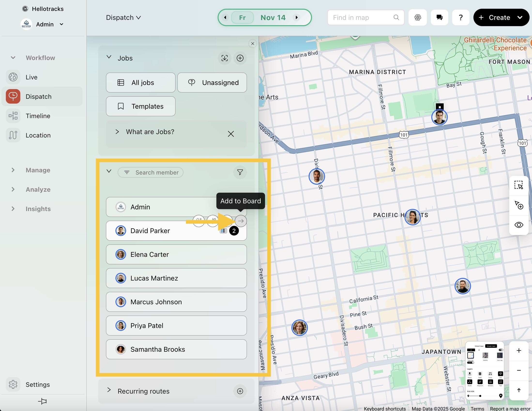The image size is (532, 411).
Task: Open Timeline in the sidebar
Action: (38, 116)
